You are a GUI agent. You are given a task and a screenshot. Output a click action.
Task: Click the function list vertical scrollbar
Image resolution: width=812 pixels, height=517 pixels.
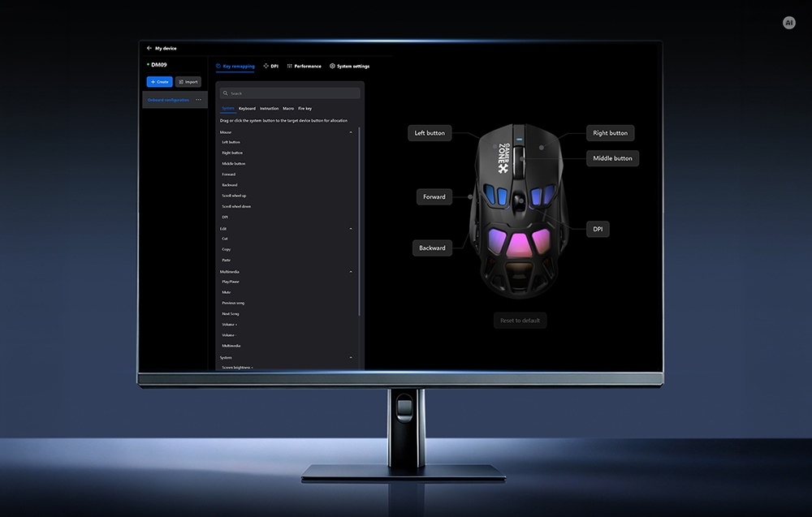click(359, 222)
